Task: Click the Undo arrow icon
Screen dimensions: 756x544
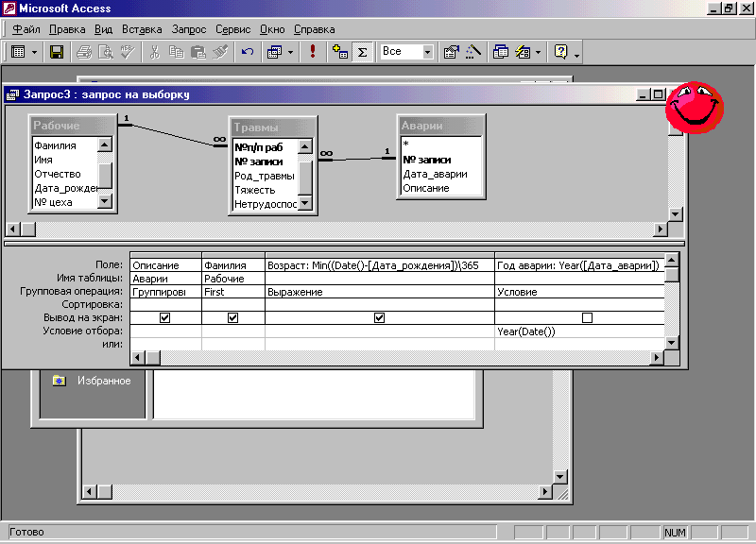Action: tap(248, 52)
